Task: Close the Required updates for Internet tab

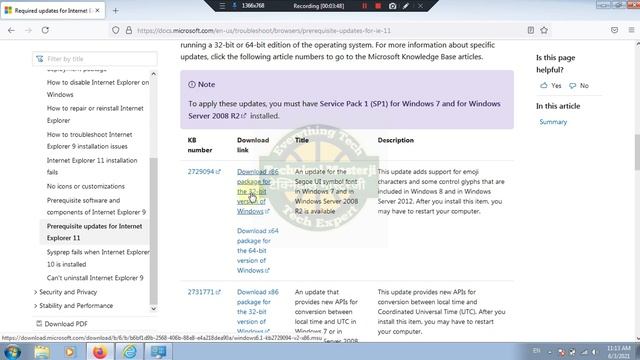Action: 98,11
